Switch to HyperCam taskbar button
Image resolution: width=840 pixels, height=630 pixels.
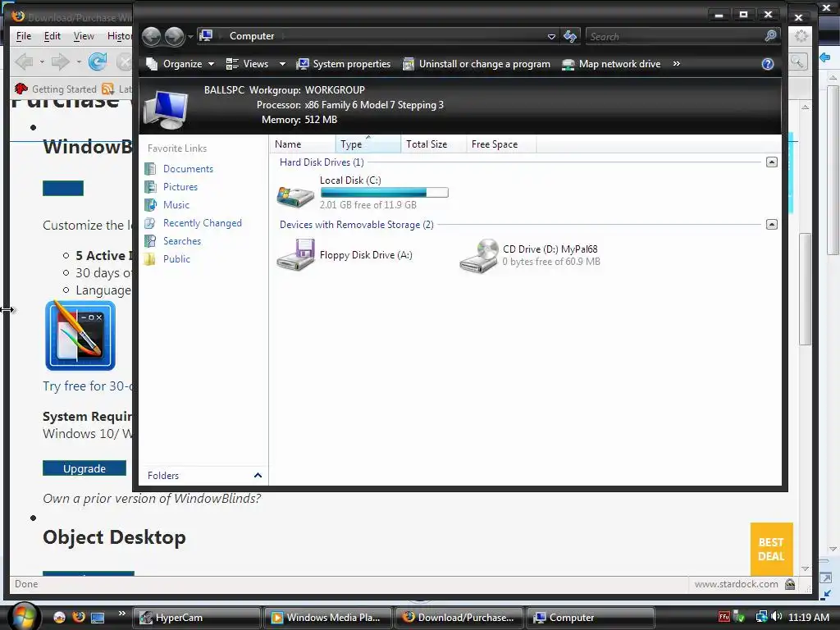click(197, 618)
